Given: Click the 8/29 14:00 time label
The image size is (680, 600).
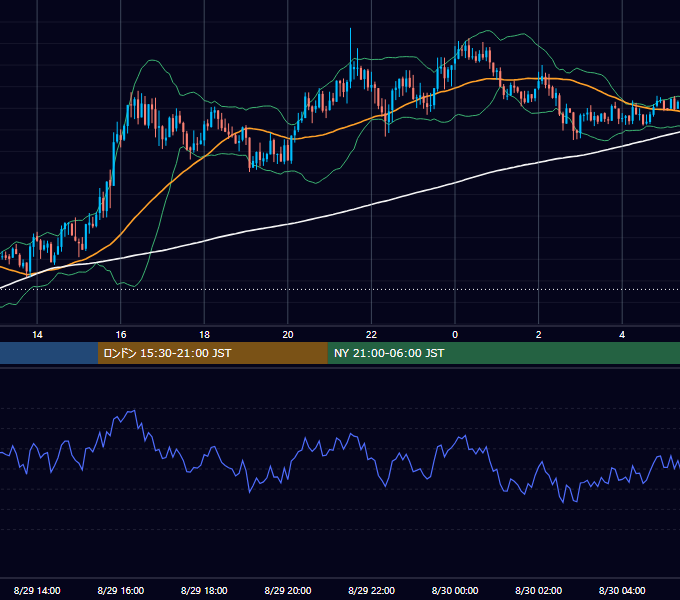Looking at the screenshot, I should point(37,590).
